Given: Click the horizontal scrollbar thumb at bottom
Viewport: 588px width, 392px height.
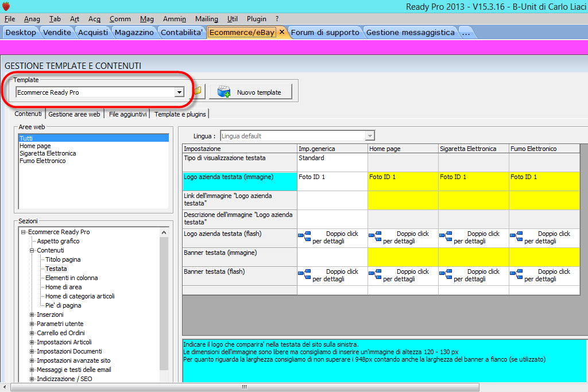Looking at the screenshot, I should [x=245, y=387].
